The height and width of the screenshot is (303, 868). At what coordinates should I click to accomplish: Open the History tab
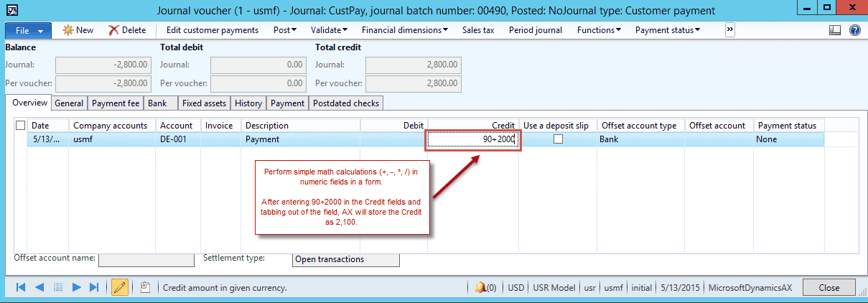248,103
